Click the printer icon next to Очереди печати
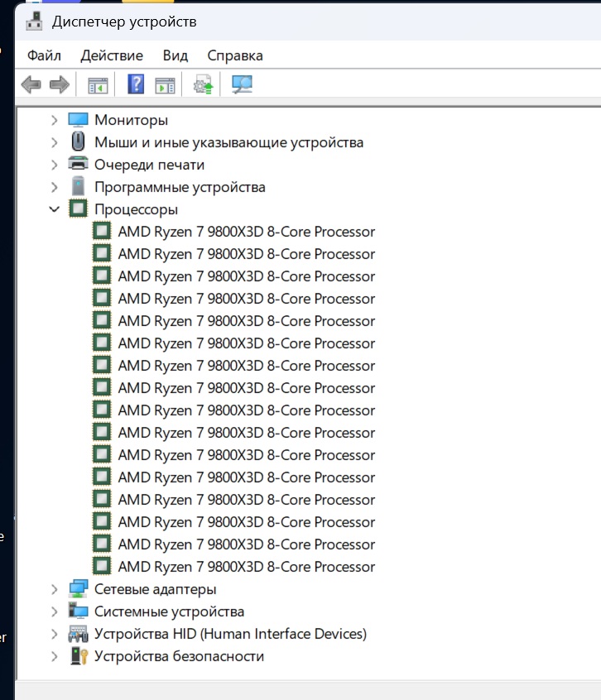This screenshot has width=601, height=700. 78,164
